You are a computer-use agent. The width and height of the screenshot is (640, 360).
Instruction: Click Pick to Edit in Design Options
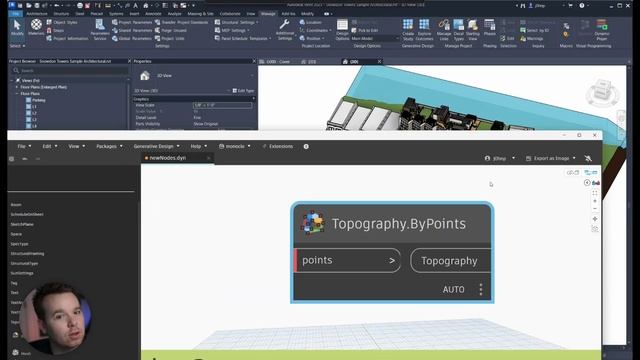tap(364, 30)
